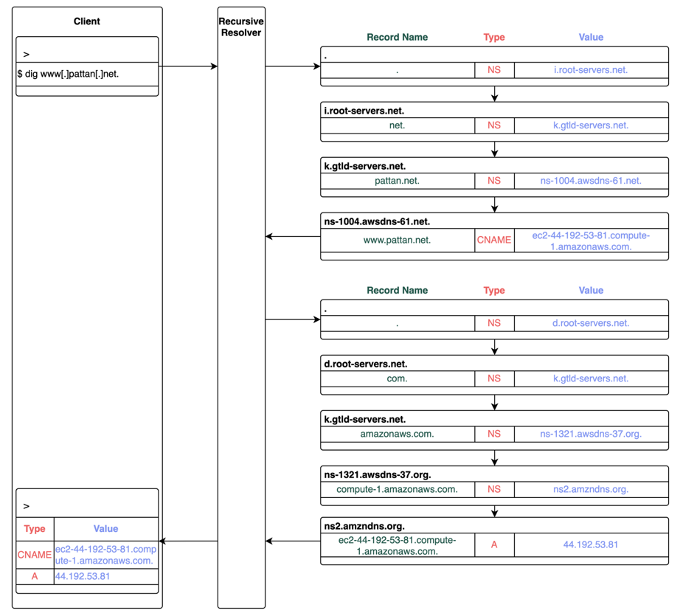Select the pattan.net. record name cell
This screenshot has height=616, width=683.
[397, 181]
